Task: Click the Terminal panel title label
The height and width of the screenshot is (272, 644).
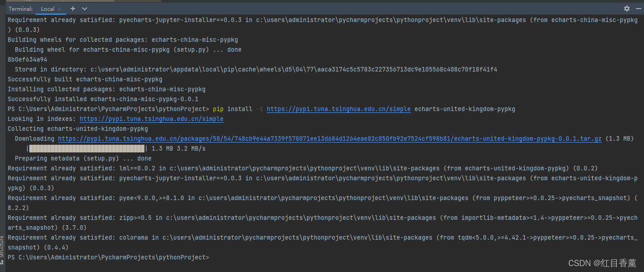Action: 21,9
